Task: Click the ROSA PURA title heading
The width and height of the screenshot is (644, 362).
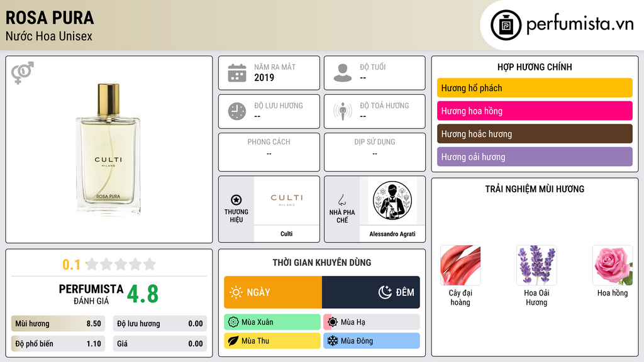Action: (50, 18)
